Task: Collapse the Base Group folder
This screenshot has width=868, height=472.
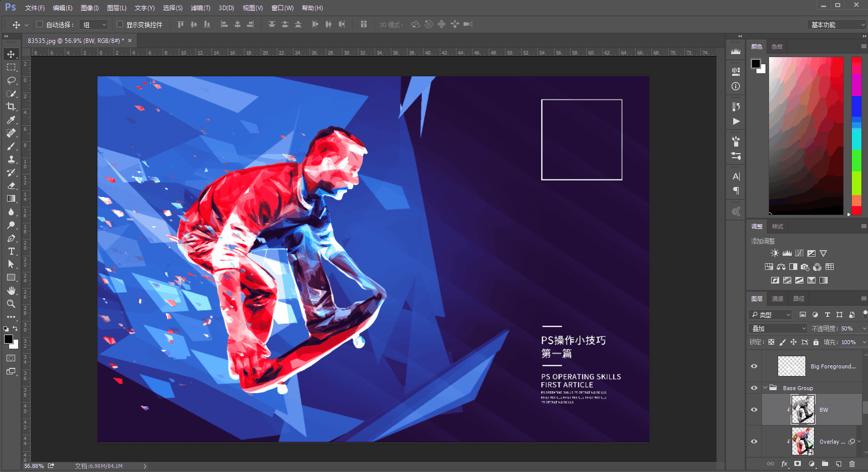Action: tap(765, 388)
